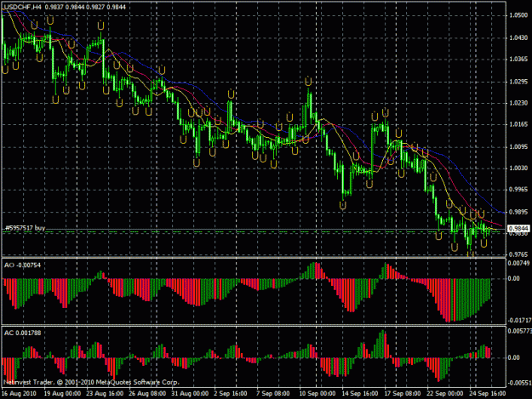The width and height of the screenshot is (532, 399).
Task: Click the 23 Aug 16:00 time label
Action: click(x=105, y=394)
